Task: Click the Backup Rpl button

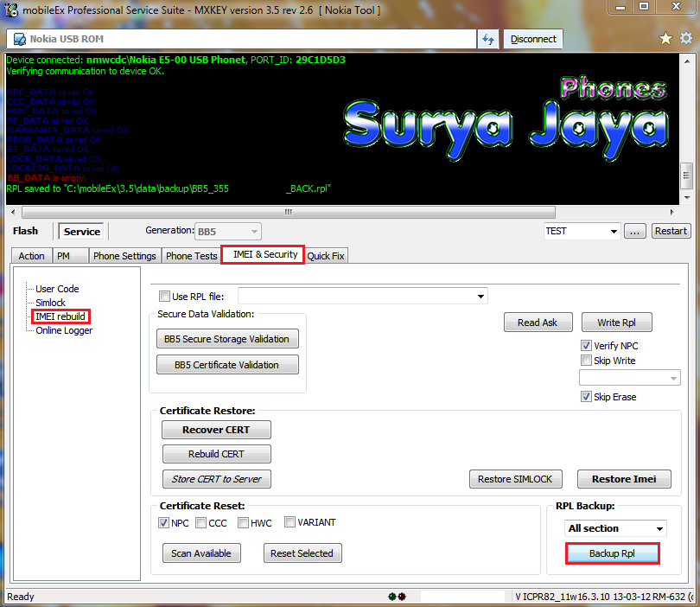Action: tap(612, 553)
